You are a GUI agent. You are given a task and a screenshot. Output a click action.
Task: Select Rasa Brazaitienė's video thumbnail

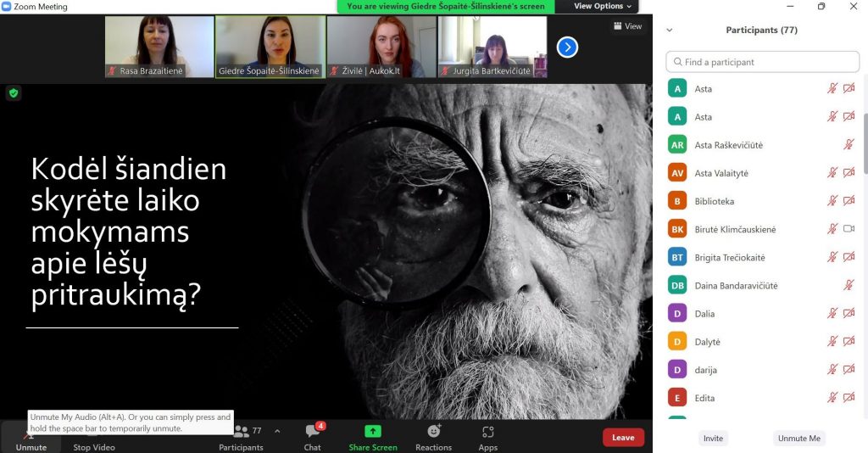159,47
